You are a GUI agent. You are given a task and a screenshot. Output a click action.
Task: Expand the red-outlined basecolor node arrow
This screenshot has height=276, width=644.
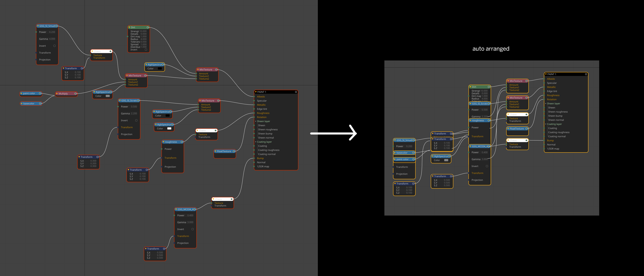(22, 104)
